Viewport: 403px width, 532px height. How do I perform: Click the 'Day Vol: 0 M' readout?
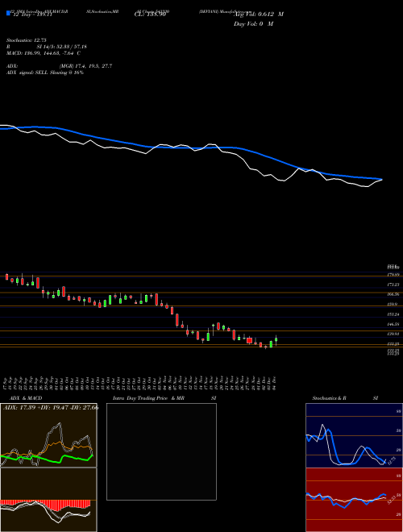coord(253,23)
